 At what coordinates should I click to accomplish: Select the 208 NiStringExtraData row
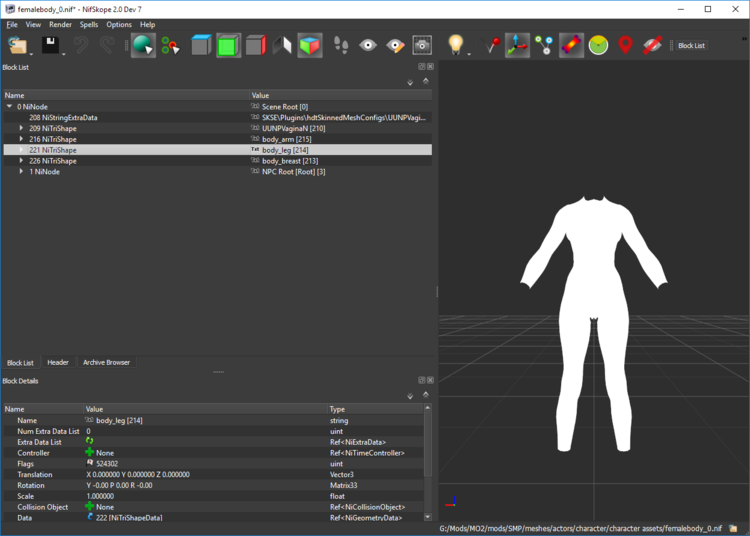218,118
